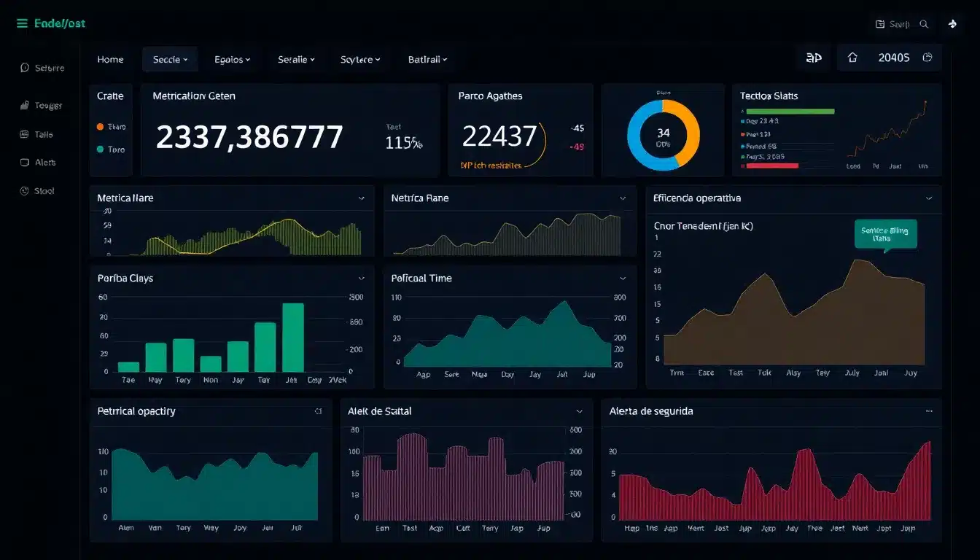Expand the Alert de Saital panel dropdown
980x560 pixels.
tap(579, 411)
